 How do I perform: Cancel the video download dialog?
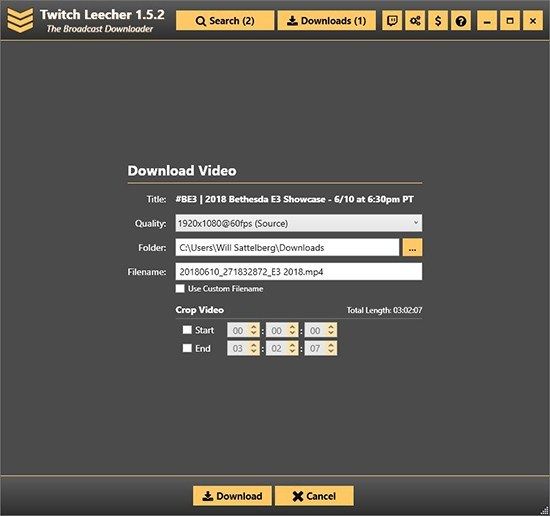click(314, 496)
